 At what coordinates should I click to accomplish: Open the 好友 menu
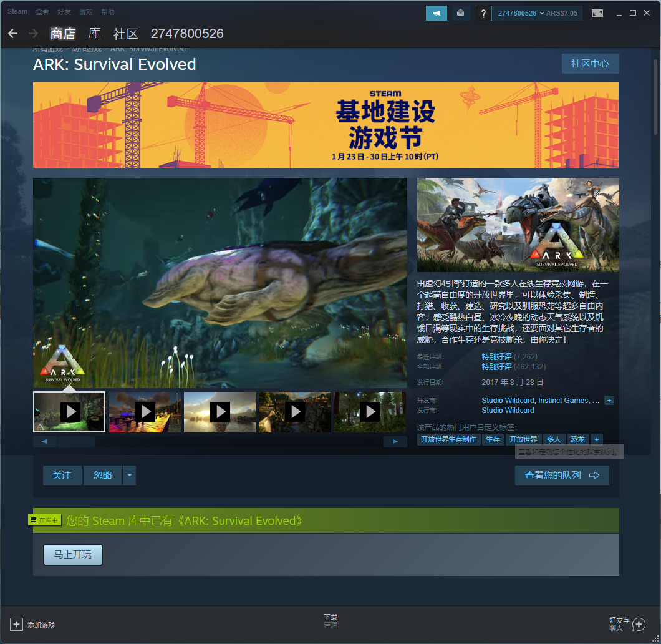point(64,12)
